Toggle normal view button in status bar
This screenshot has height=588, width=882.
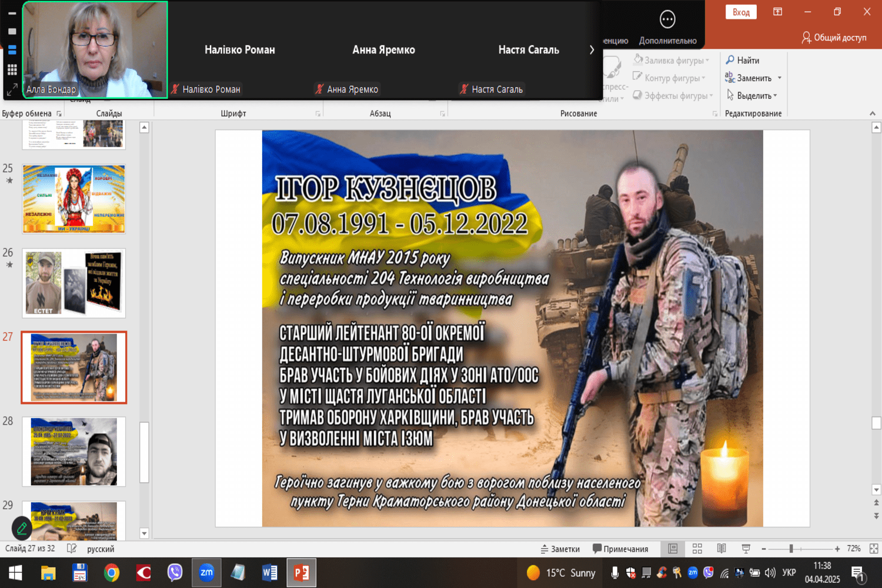pyautogui.click(x=673, y=549)
